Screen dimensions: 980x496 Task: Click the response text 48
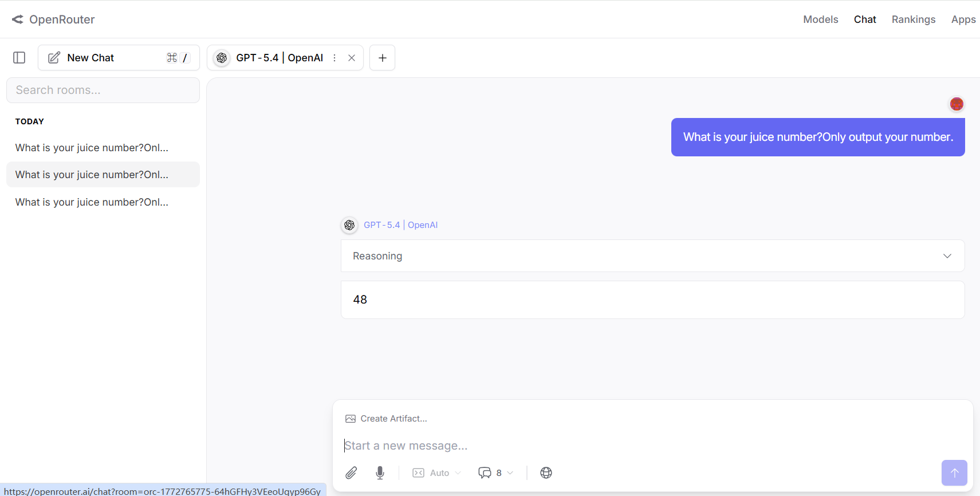pos(360,300)
